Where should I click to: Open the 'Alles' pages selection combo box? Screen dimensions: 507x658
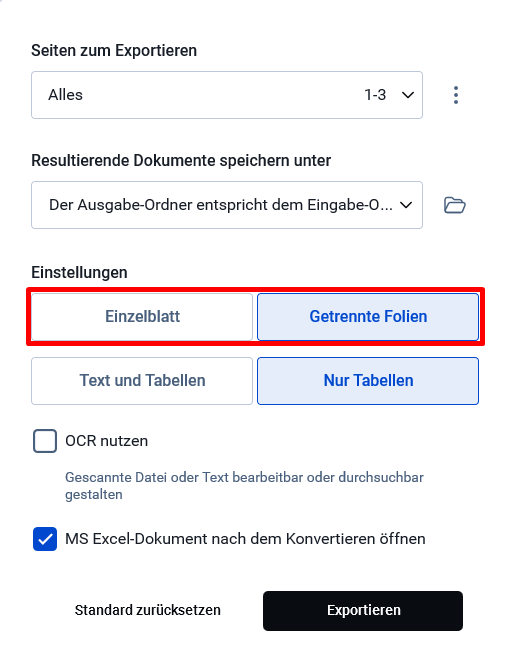point(227,95)
